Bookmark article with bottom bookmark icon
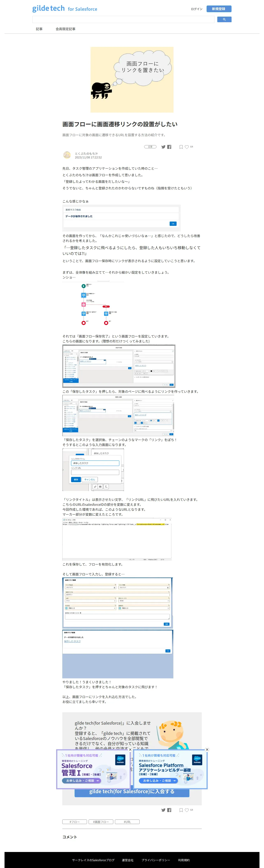The width and height of the screenshot is (264, 868). 181,810
